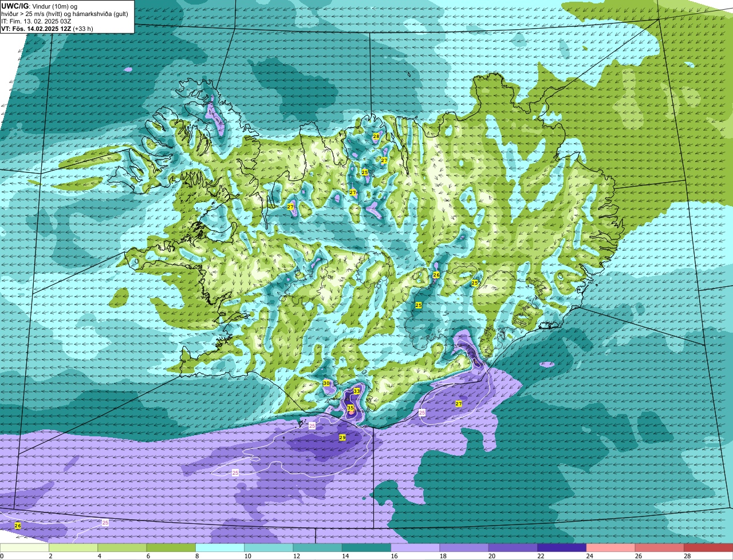Click the 'VT: Fös. 14.02.2025 12Z' valid time

point(36,28)
